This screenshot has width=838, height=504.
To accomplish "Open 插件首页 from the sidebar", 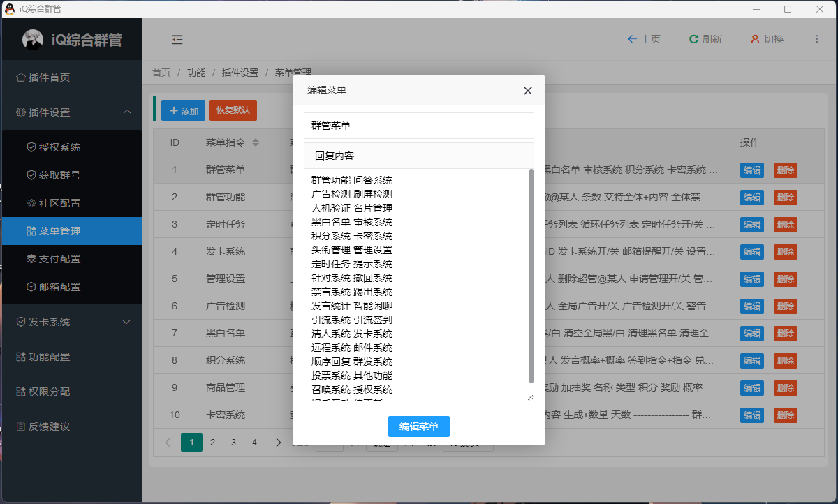I will click(49, 77).
